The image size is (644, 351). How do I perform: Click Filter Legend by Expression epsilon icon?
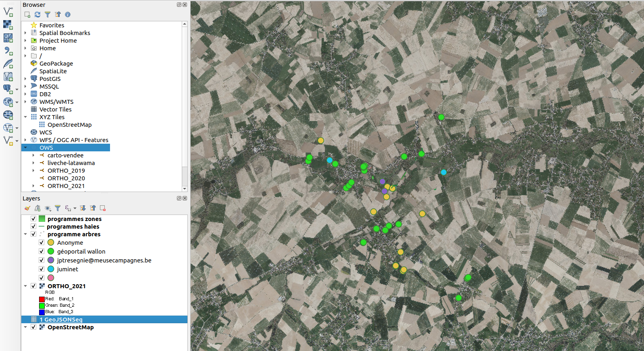click(68, 208)
